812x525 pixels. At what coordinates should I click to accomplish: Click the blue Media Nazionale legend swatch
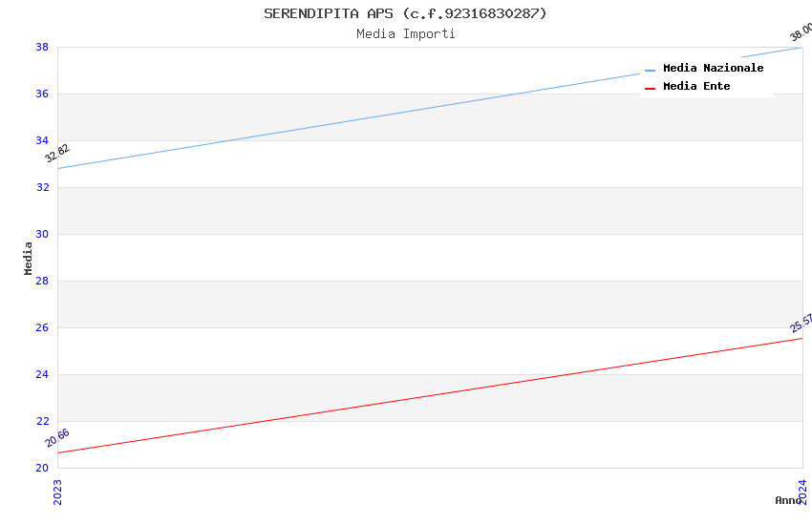tap(651, 70)
